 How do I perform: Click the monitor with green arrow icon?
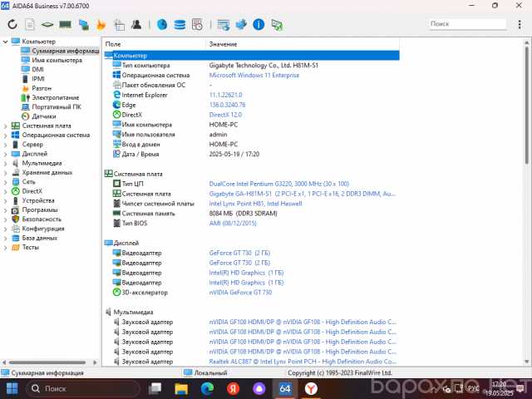[277, 25]
